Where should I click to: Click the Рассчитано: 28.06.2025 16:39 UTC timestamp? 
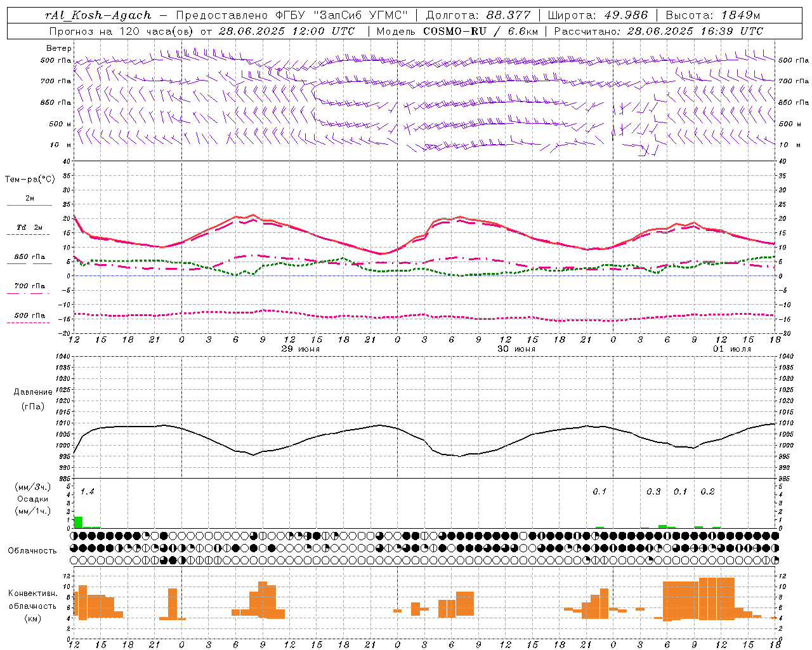click(x=658, y=31)
